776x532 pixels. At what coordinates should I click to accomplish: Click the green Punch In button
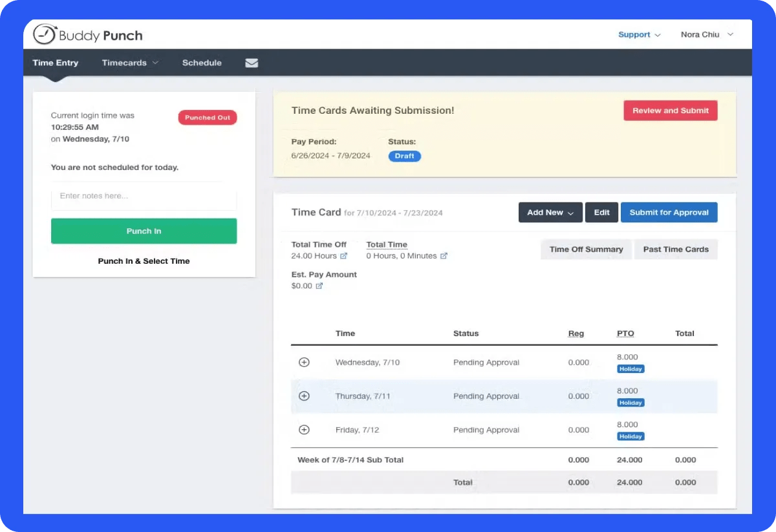pyautogui.click(x=144, y=231)
